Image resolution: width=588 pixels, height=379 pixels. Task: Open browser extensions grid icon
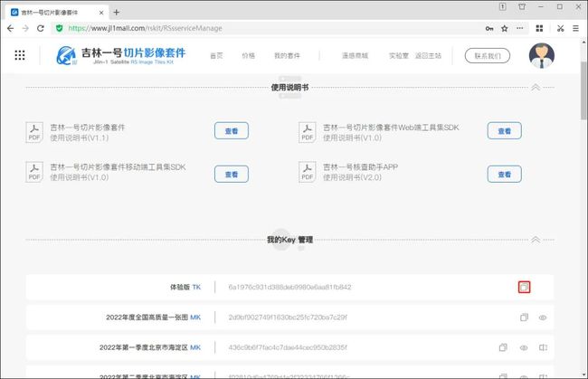point(539,28)
